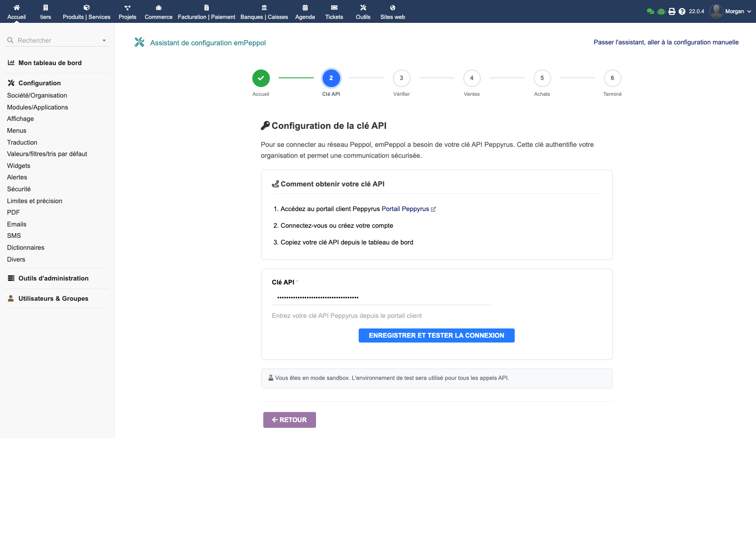Select Widgets in the sidebar

18,166
